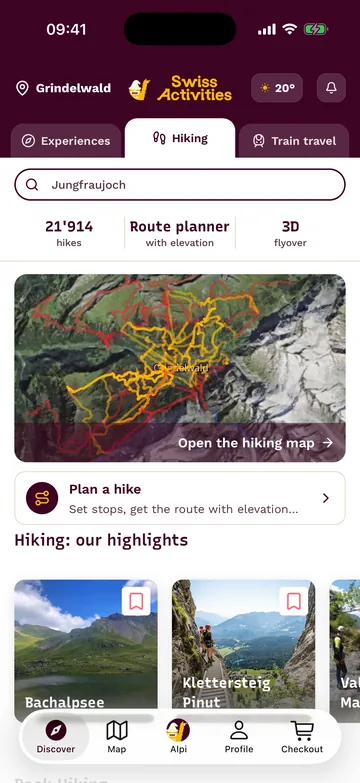Viewport: 360px width, 783px height.
Task: Tap the 3D flyover feature
Action: pos(290,234)
